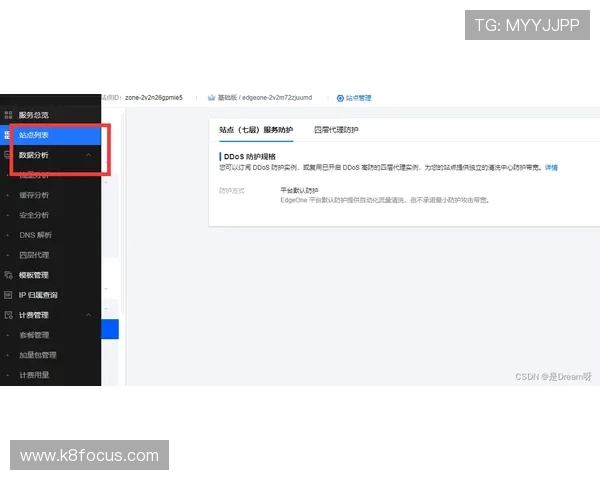Open the 计费管理 menu
The height and width of the screenshot is (480, 600).
pos(34,315)
